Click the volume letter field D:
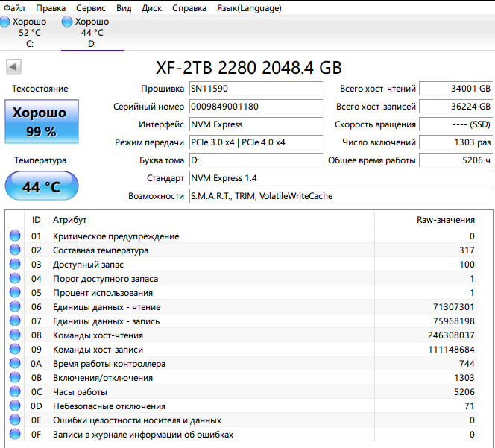The width and height of the screenshot is (495, 448). pos(256,160)
